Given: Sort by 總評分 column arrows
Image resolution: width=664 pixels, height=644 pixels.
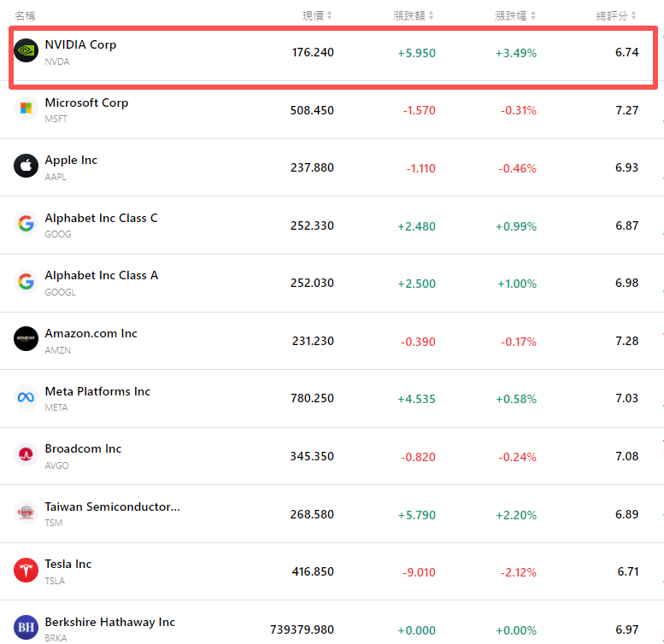Looking at the screenshot, I should (x=635, y=15).
